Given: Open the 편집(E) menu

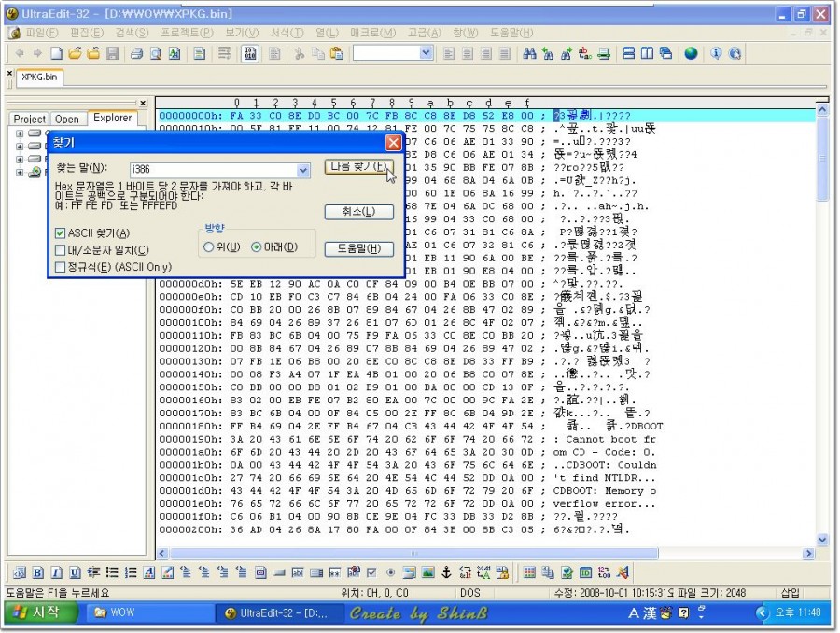Looking at the screenshot, I should click(x=87, y=34).
